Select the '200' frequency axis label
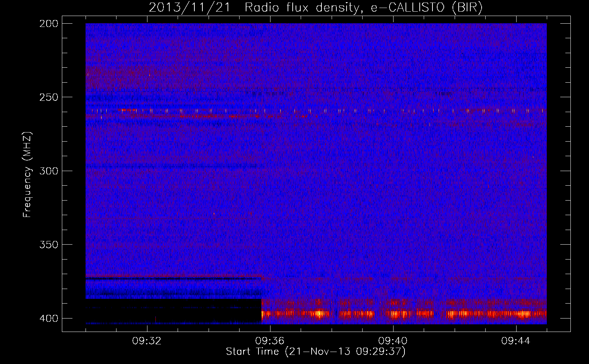589x364 pixels. pos(49,24)
